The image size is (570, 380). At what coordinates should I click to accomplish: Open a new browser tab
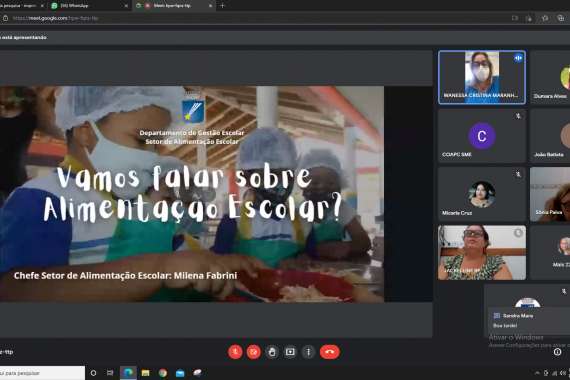click(222, 6)
